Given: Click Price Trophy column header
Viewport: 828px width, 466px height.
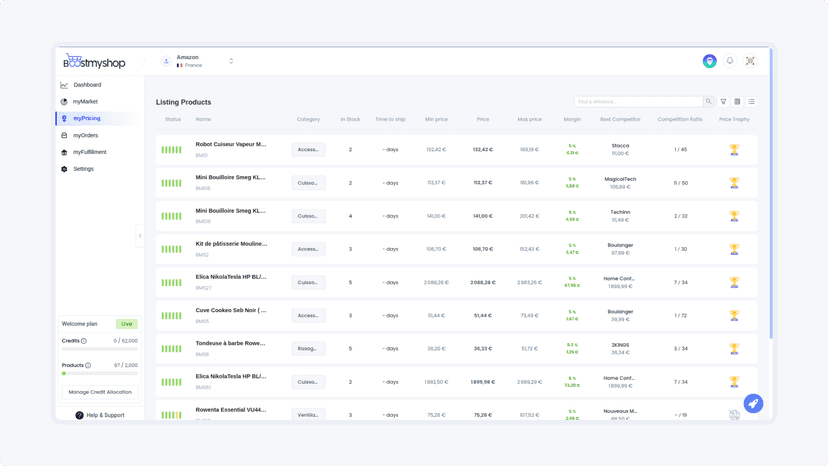Looking at the screenshot, I should point(734,119).
